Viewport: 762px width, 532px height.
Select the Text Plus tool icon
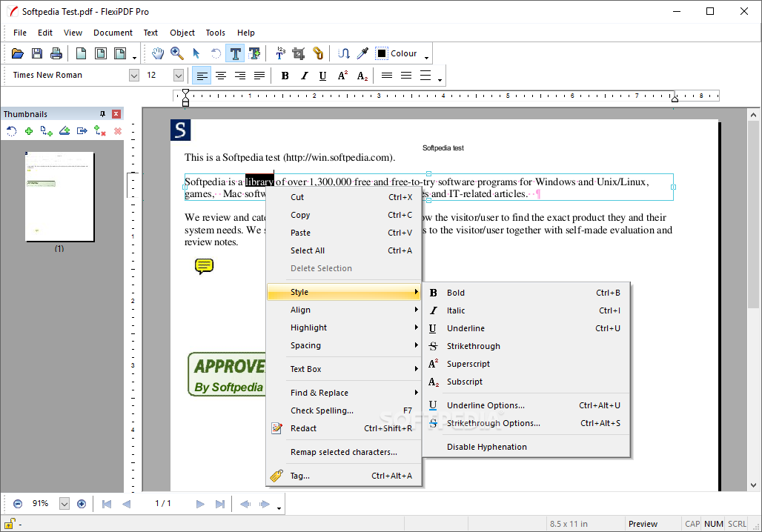(254, 53)
